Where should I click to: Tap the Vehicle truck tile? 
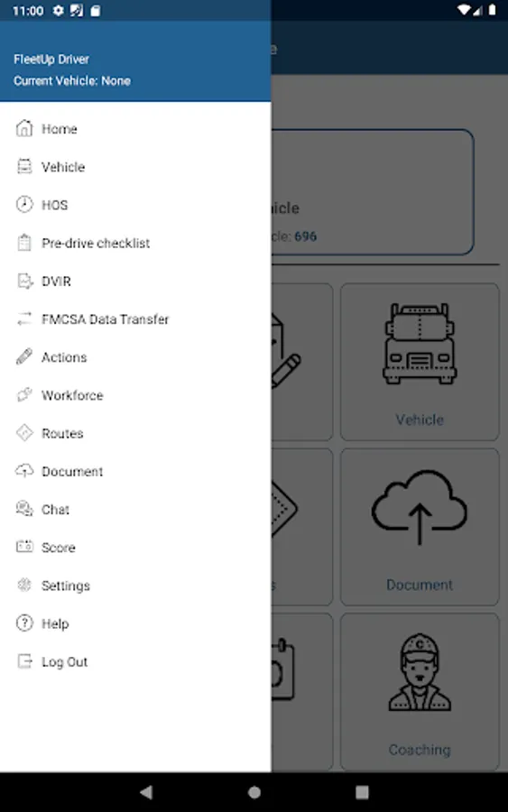click(x=420, y=362)
